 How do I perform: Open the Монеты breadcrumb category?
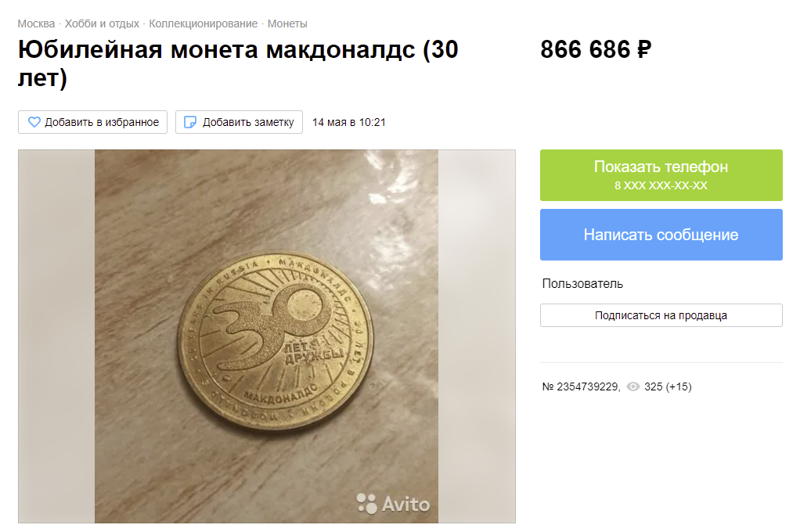(287, 24)
